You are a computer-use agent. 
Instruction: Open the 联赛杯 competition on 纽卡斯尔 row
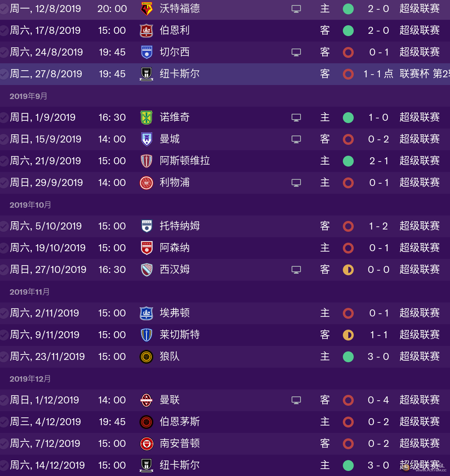click(x=414, y=74)
